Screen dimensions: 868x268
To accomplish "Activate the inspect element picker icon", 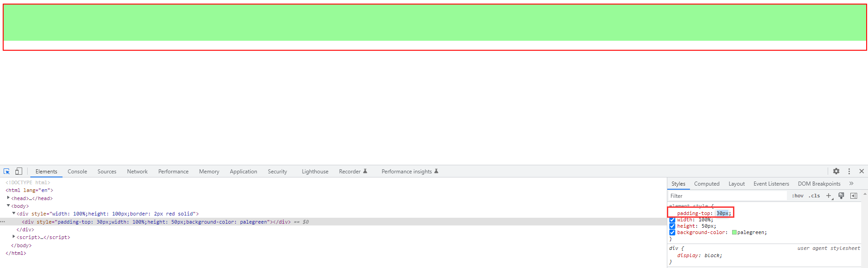I will [x=7, y=171].
